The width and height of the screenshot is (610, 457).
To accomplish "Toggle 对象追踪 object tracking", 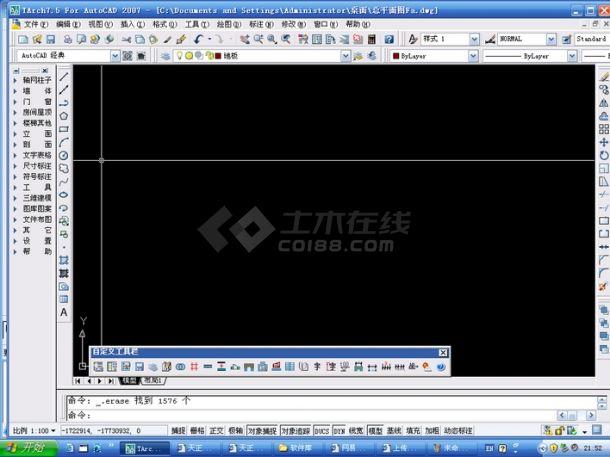I will click(296, 431).
